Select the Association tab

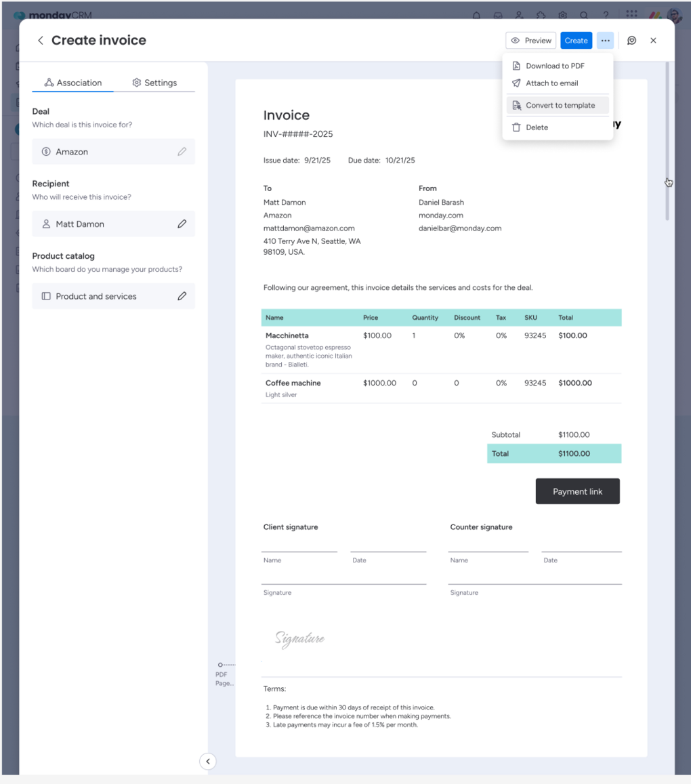click(x=73, y=83)
